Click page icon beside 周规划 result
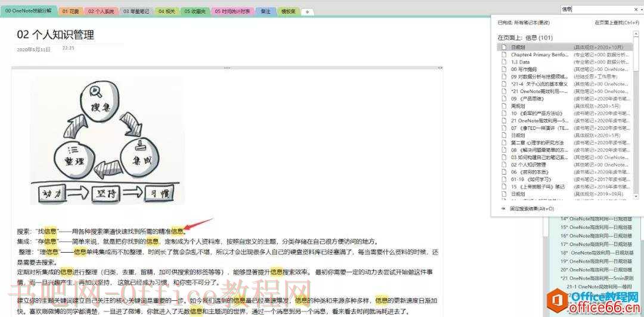 [x=503, y=106]
